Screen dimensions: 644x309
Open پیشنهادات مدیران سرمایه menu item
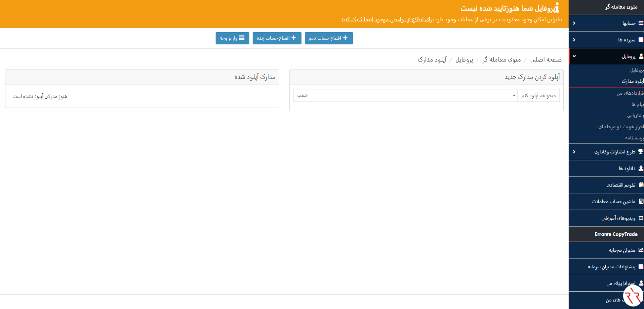click(x=606, y=267)
